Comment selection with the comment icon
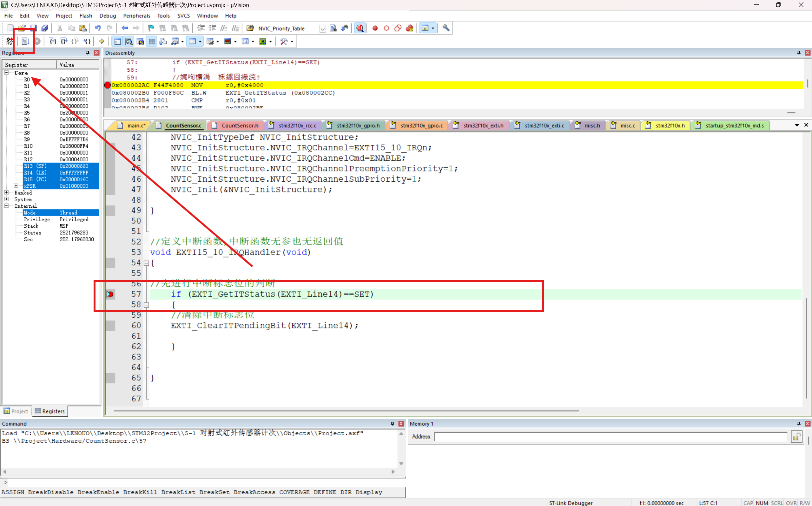Screen dimensions: 812x506 click(224, 28)
